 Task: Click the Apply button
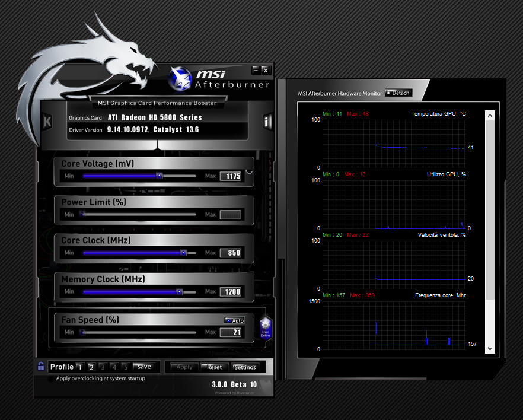pos(184,367)
